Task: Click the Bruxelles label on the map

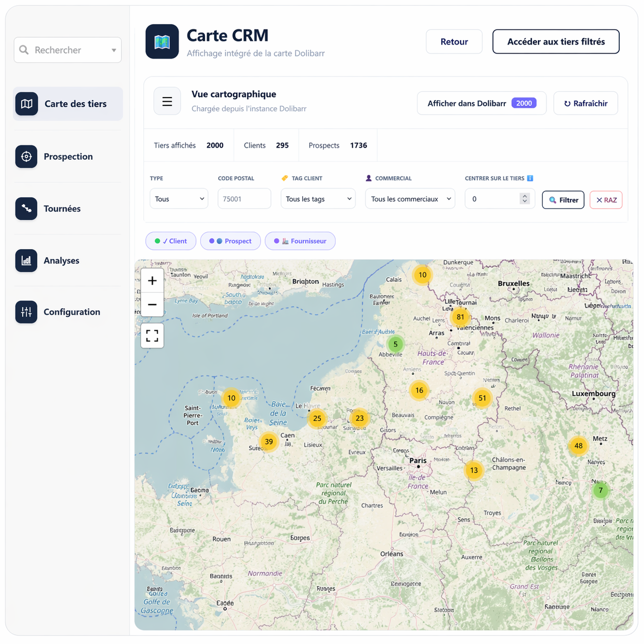Action: (x=514, y=283)
